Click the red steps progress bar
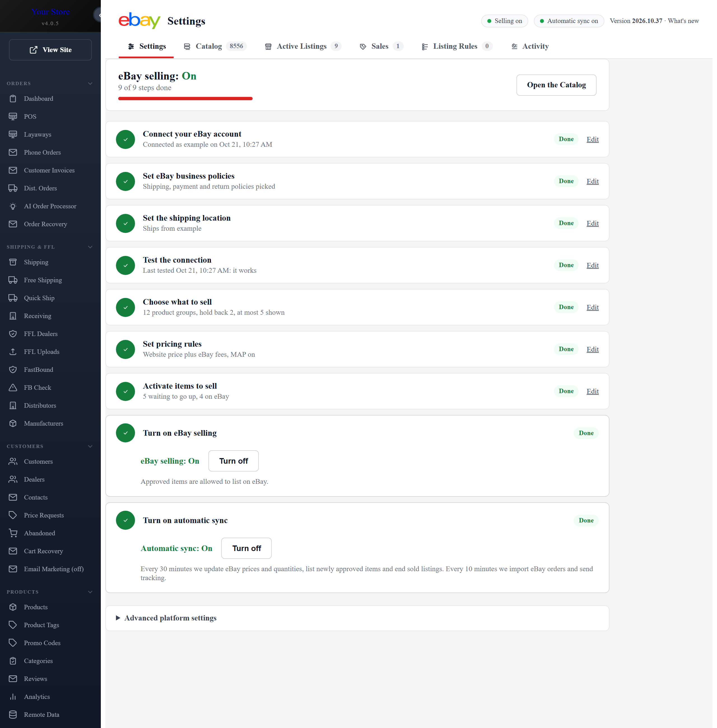The height and width of the screenshot is (728, 717). click(185, 99)
